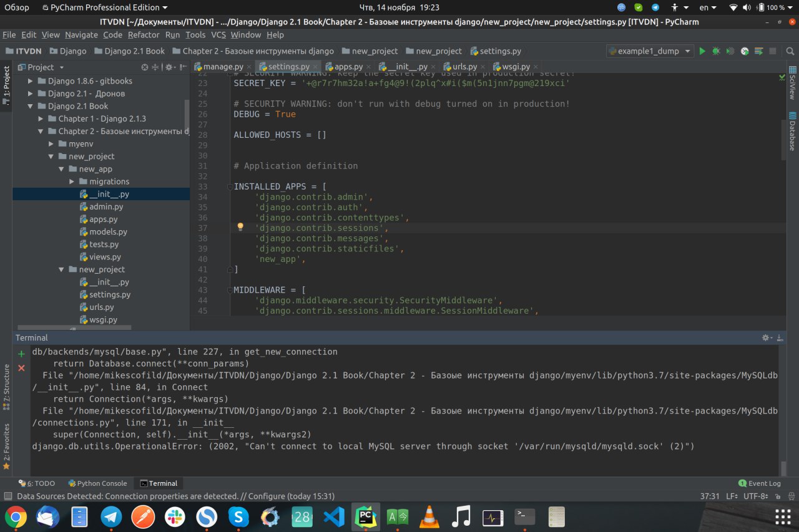This screenshot has width=799, height=532.
Task: Toggle the Z: Structure side tab
Action: coord(7,387)
